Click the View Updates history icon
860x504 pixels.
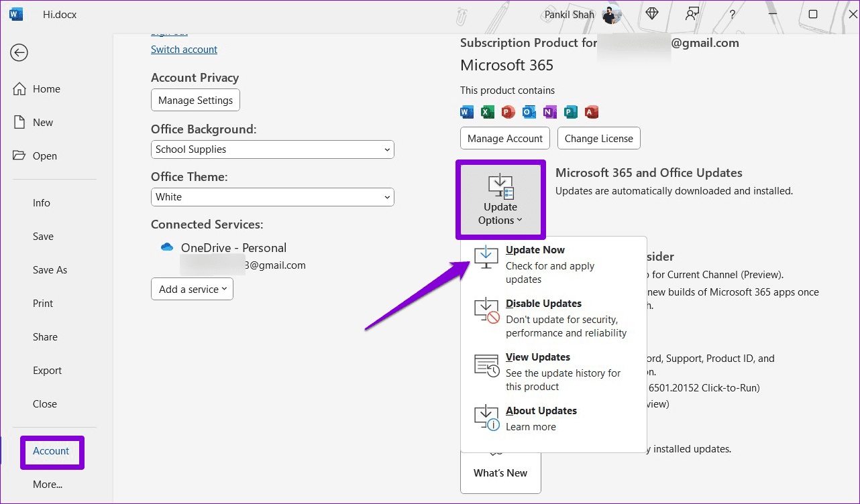tap(486, 365)
